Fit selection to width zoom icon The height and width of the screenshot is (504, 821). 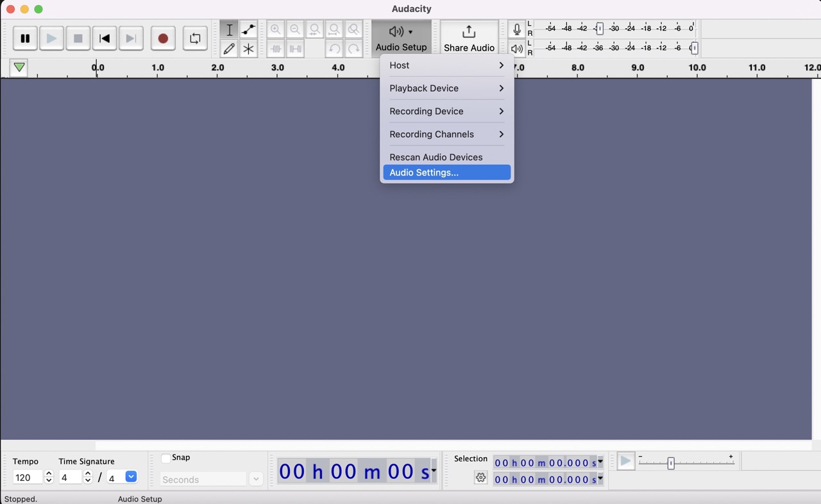pyautogui.click(x=315, y=29)
